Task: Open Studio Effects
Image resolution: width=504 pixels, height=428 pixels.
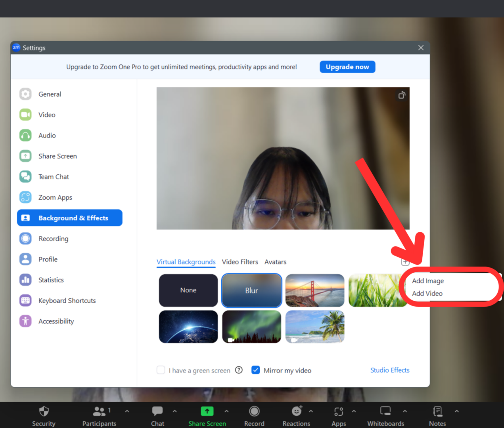Action: pos(390,370)
